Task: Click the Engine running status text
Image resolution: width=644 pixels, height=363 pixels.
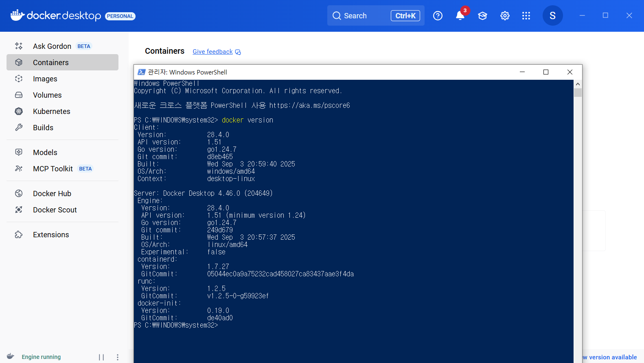Action: click(41, 357)
